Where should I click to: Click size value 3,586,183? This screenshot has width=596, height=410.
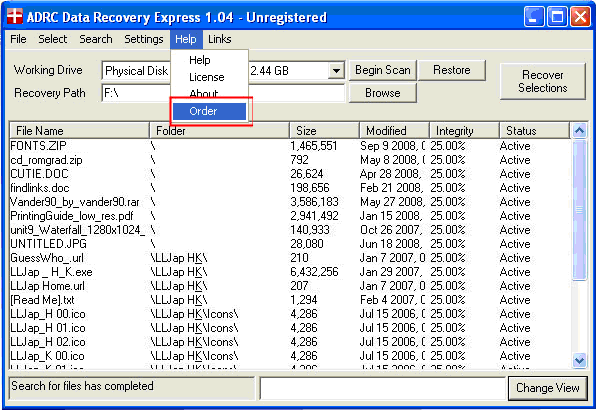[x=314, y=202]
